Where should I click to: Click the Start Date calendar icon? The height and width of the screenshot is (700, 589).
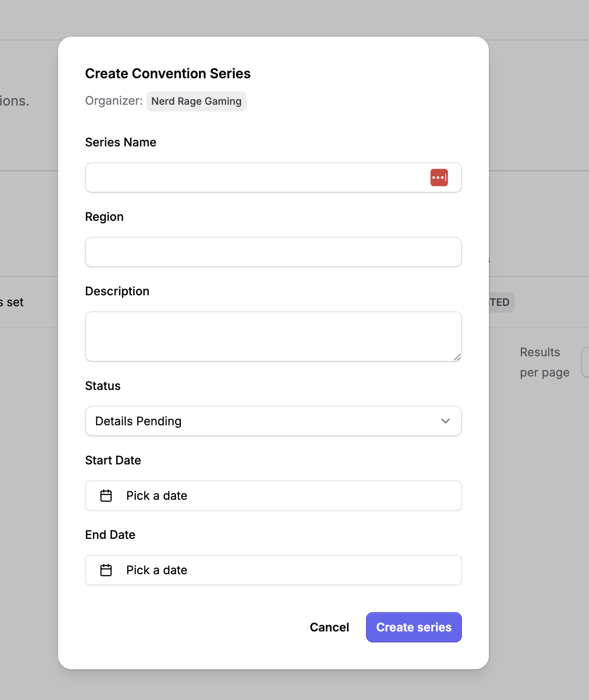point(106,496)
